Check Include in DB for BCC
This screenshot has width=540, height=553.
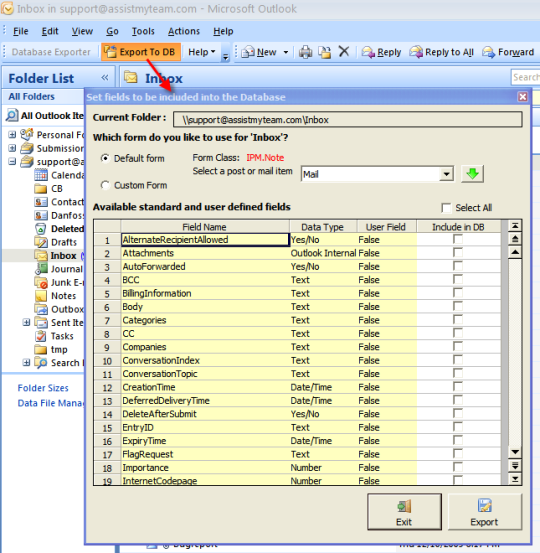[458, 280]
